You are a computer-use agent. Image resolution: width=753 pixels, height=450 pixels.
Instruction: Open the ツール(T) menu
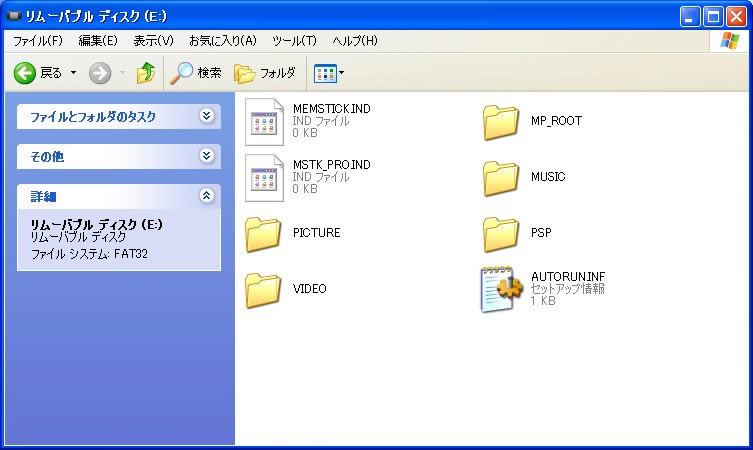point(294,41)
